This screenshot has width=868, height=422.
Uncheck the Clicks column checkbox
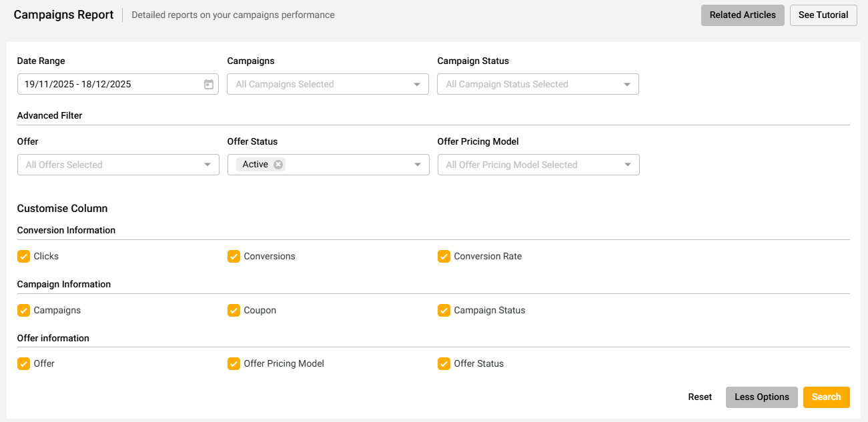click(24, 256)
